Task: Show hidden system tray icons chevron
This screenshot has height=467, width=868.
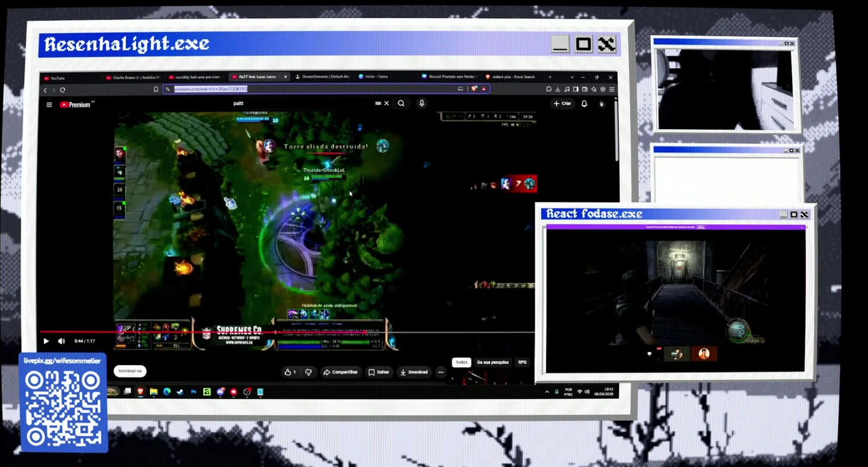Action: pos(546,392)
